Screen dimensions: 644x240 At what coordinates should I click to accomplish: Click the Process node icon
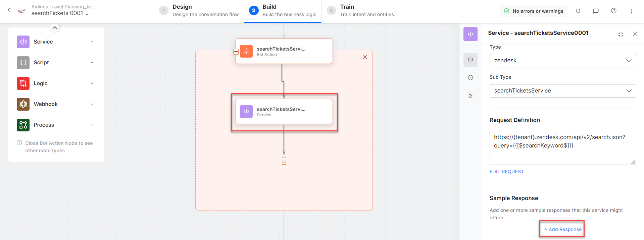point(23,125)
